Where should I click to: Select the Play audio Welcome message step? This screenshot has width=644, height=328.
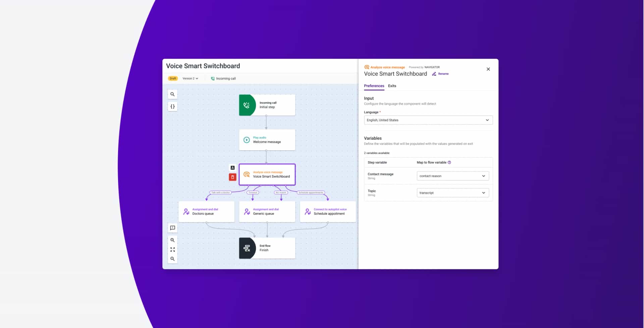[267, 140]
